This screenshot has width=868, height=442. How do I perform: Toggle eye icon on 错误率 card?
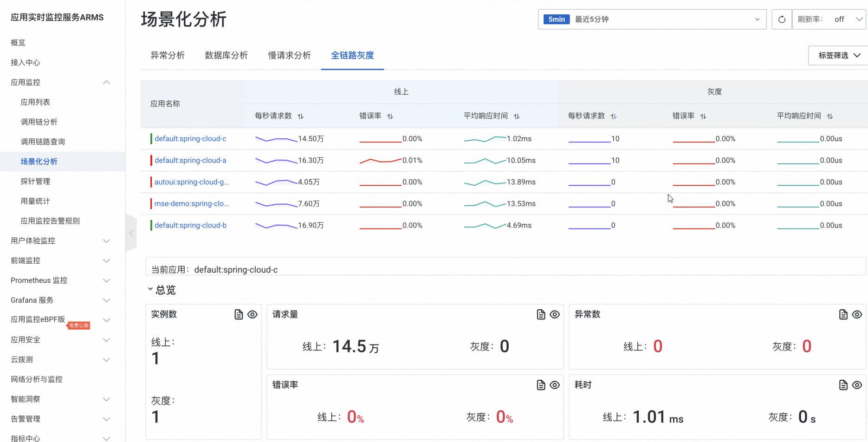tap(555, 385)
